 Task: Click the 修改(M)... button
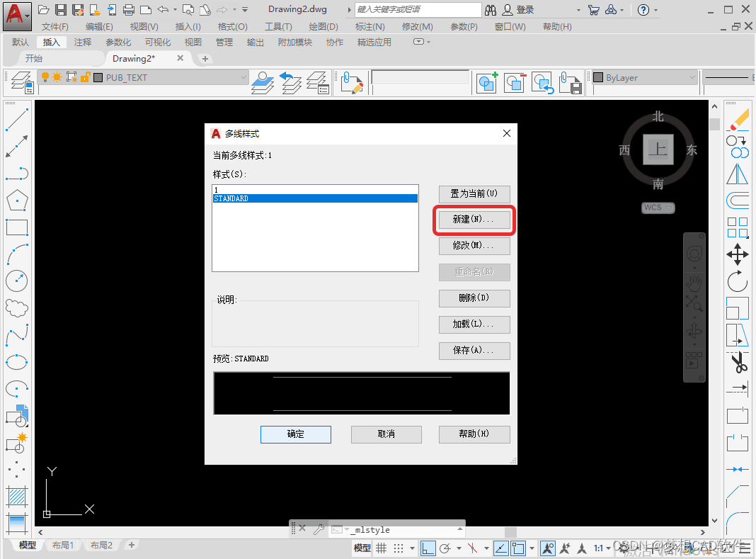[x=474, y=245]
